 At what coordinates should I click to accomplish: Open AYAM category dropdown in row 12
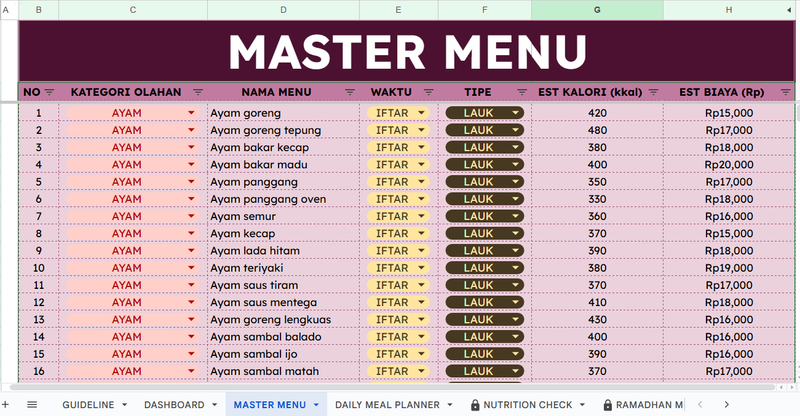(191, 302)
